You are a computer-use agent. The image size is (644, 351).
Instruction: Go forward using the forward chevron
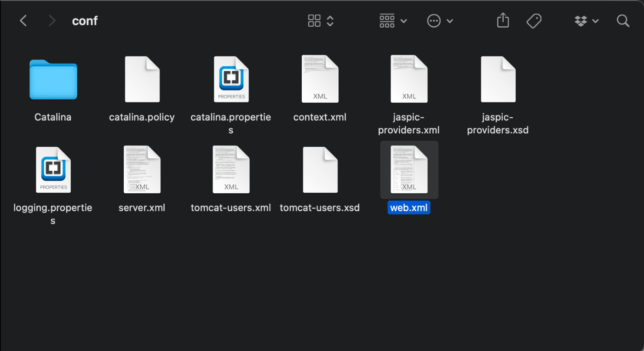pos(52,21)
